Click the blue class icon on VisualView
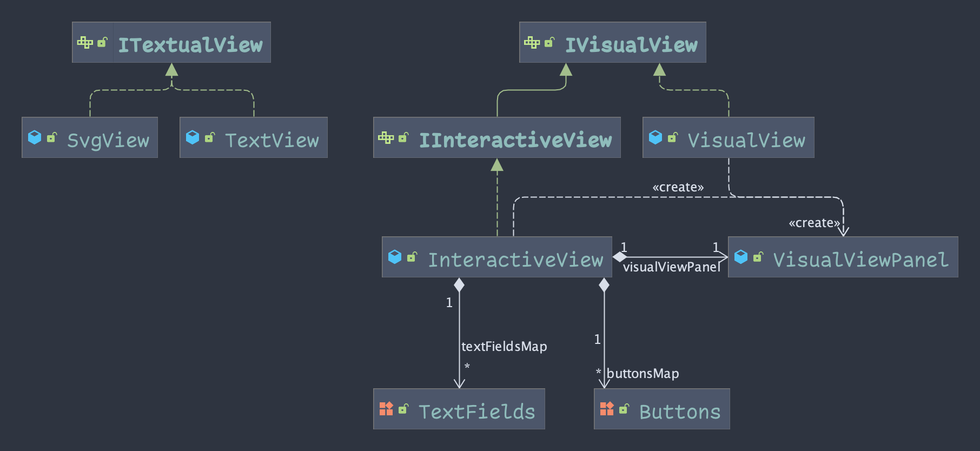The height and width of the screenshot is (451, 980). tap(655, 137)
